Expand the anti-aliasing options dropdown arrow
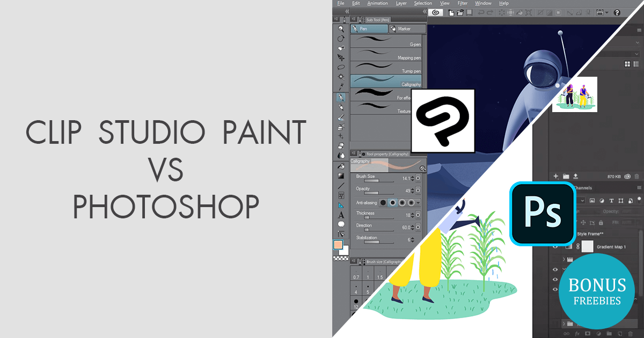 click(418, 203)
